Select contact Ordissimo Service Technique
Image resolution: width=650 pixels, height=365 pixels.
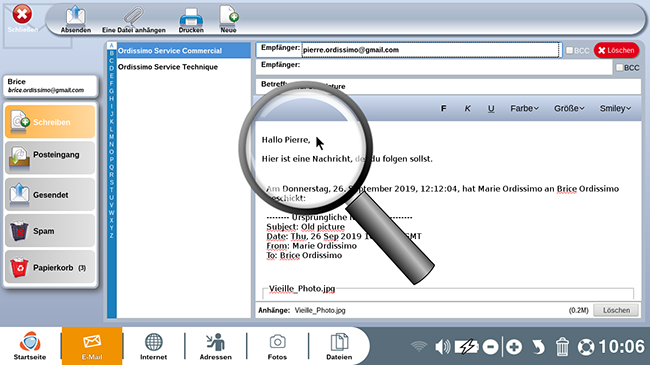point(168,67)
